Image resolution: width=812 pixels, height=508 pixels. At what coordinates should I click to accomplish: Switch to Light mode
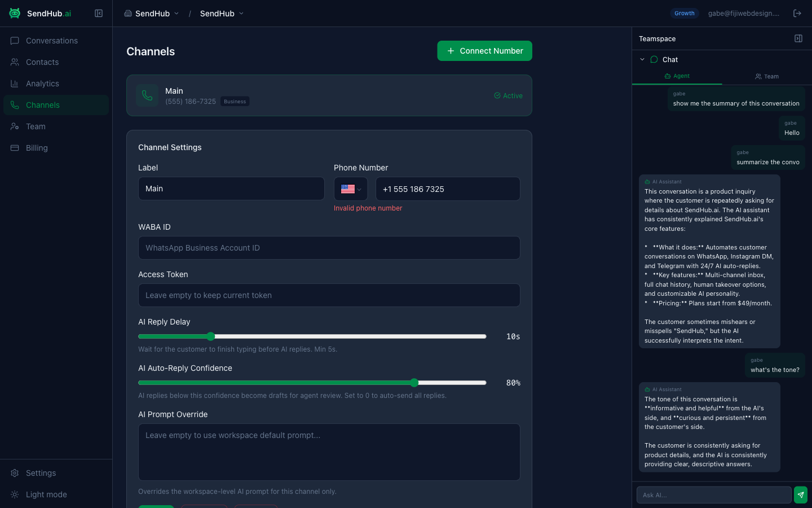tap(56, 494)
